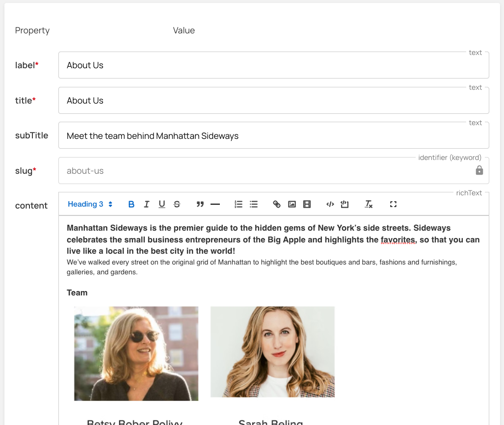The width and height of the screenshot is (504, 425).
Task: Insert a hyperlink
Action: [x=277, y=205]
